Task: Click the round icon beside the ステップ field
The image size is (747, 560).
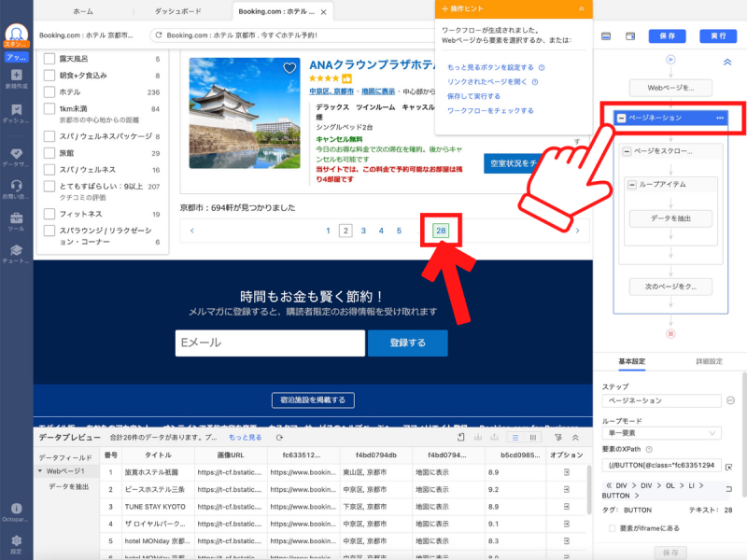Action: (730, 400)
